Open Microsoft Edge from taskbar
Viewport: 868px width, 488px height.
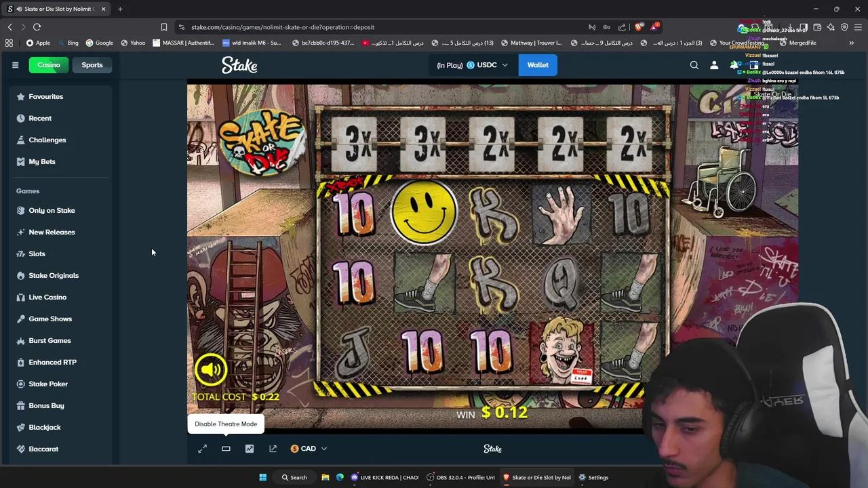340,477
